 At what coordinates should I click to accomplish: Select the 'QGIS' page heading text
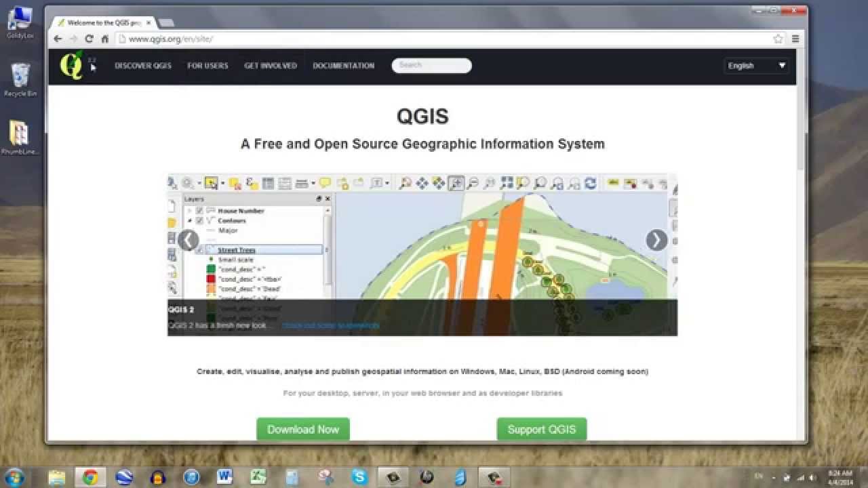[x=422, y=117]
